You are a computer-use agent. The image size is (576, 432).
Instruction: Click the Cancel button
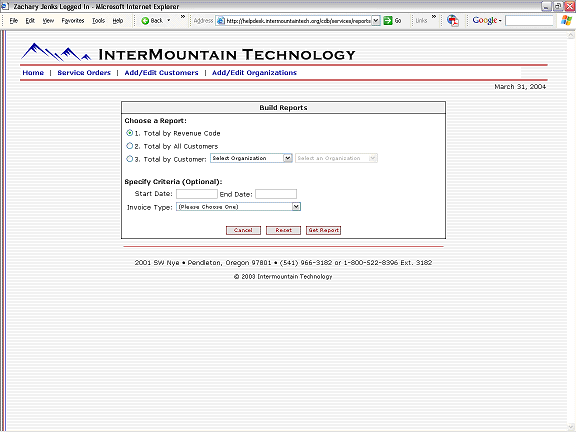click(x=243, y=230)
